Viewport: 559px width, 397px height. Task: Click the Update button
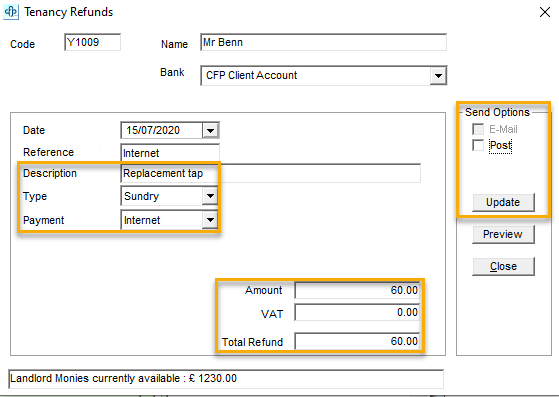[503, 202]
